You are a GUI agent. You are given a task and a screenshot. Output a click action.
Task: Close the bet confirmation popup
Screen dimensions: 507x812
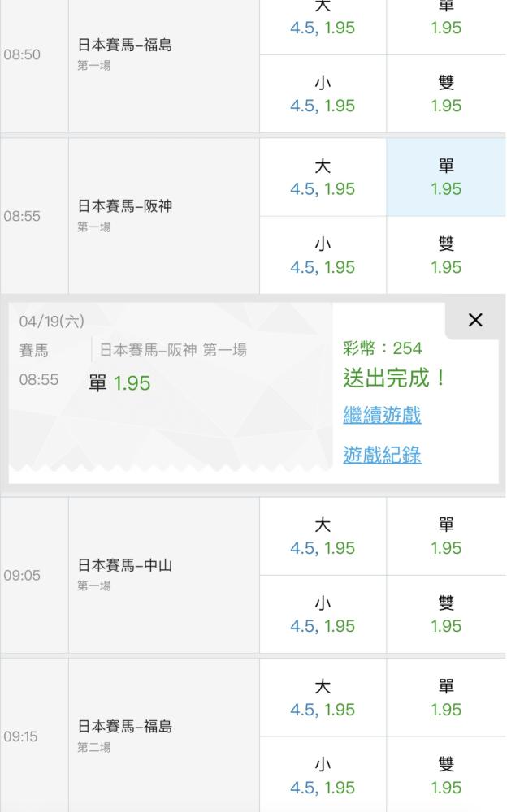point(475,321)
